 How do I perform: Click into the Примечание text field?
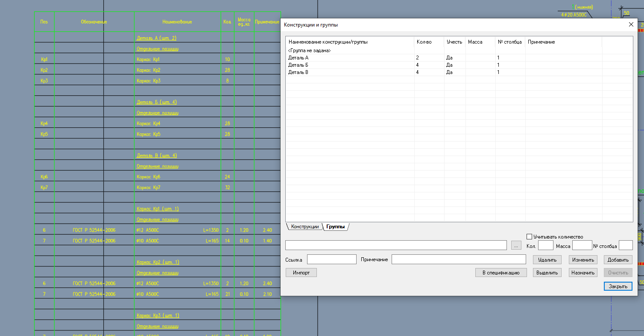(x=458, y=259)
